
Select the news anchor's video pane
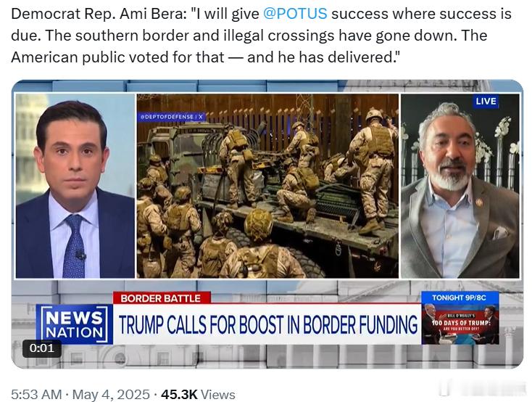click(75, 186)
